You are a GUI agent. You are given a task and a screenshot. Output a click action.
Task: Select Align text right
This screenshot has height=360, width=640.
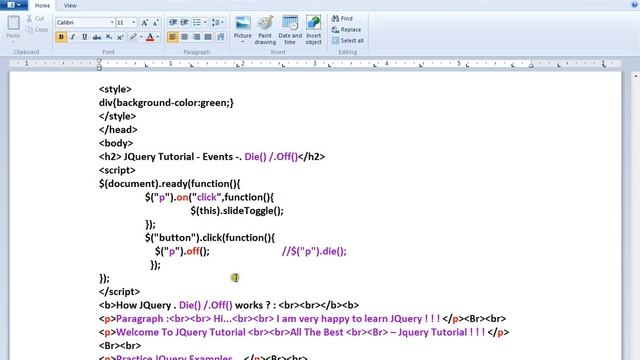coord(196,37)
